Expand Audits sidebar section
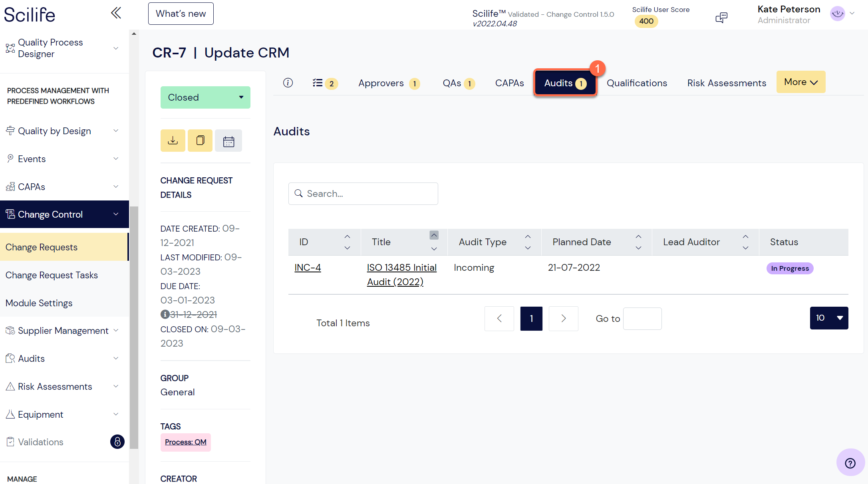This screenshot has width=868, height=484. [x=116, y=358]
